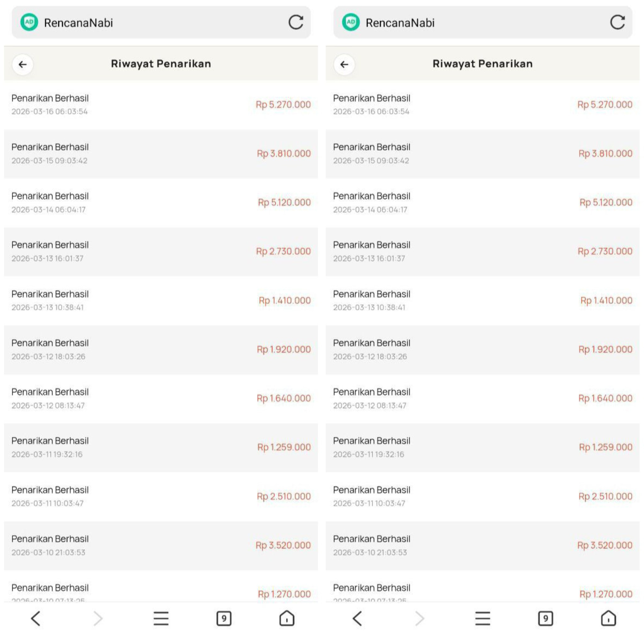Viewport: 644px width, 644px height.
Task: Open the tab counter showing 9 on right
Action: (x=545, y=618)
